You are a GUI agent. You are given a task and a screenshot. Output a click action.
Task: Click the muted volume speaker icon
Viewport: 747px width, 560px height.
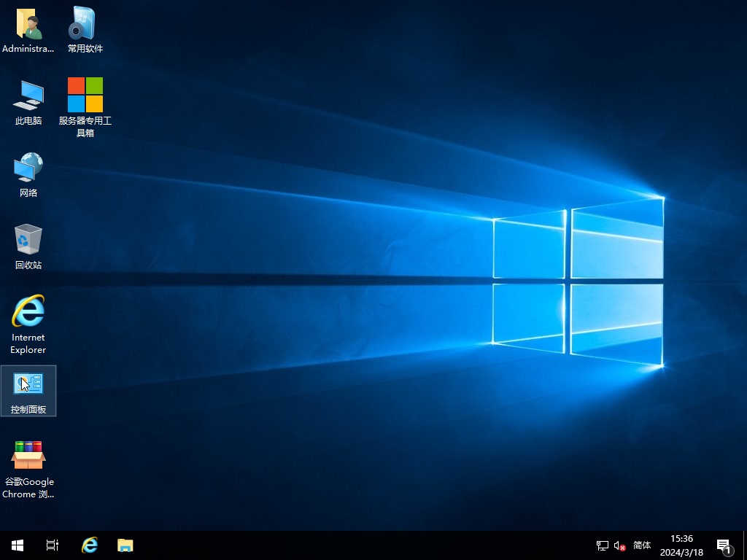(x=620, y=545)
